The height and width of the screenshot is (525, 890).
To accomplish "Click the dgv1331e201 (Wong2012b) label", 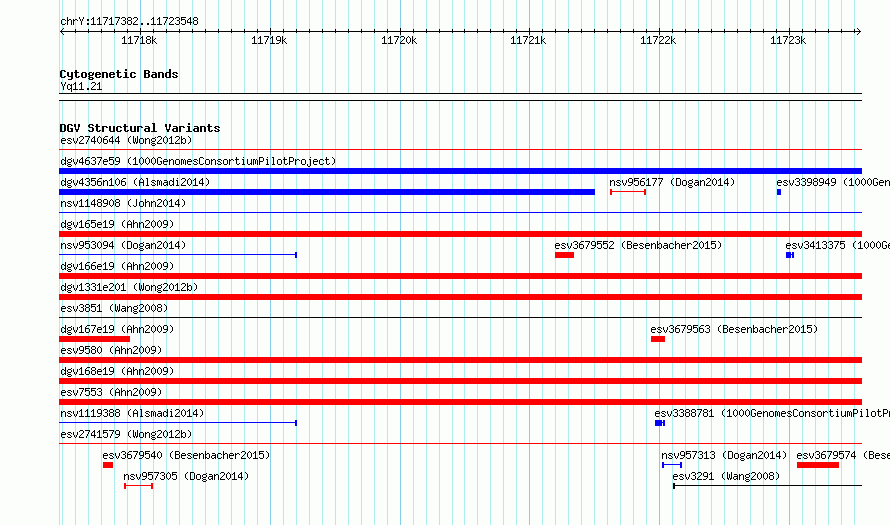I will point(129,287).
